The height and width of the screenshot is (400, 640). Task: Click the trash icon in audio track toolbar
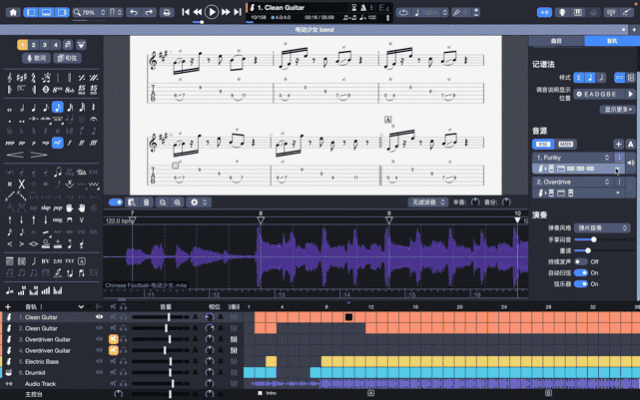(146, 202)
